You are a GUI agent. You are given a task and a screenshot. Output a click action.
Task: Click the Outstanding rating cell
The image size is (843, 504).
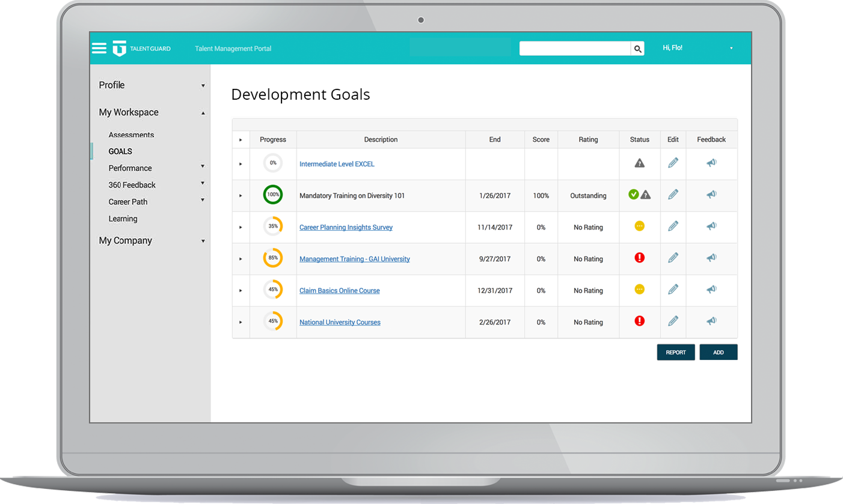[x=588, y=196]
